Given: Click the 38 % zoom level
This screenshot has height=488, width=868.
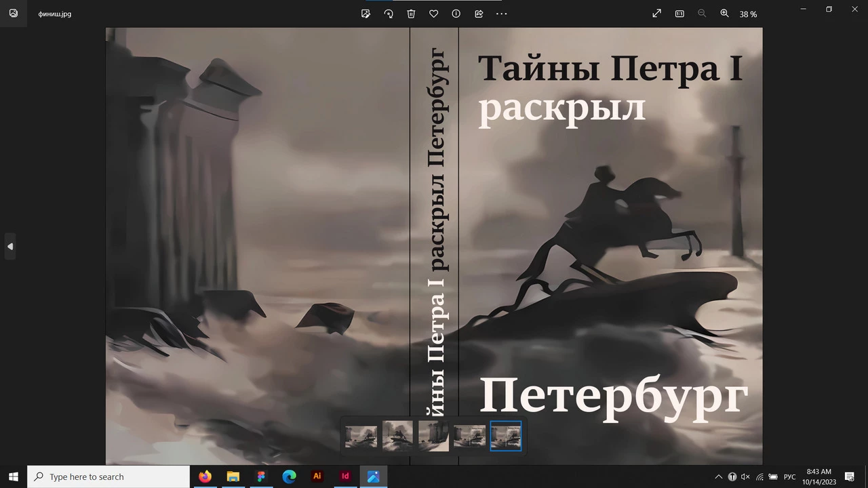Looking at the screenshot, I should click(x=748, y=14).
